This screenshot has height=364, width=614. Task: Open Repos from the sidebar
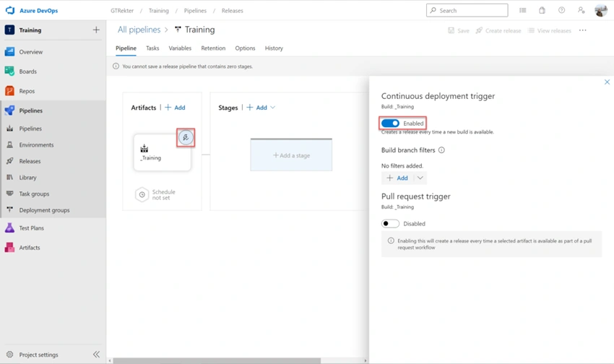point(27,91)
